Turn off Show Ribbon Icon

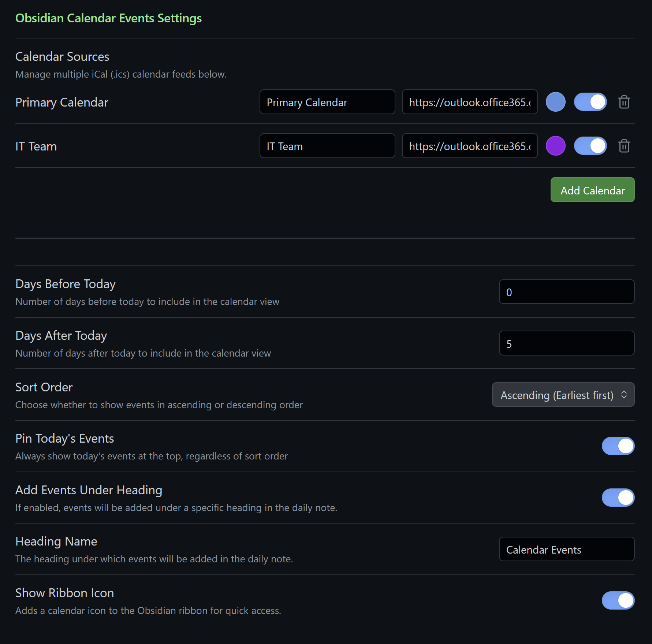(x=618, y=601)
